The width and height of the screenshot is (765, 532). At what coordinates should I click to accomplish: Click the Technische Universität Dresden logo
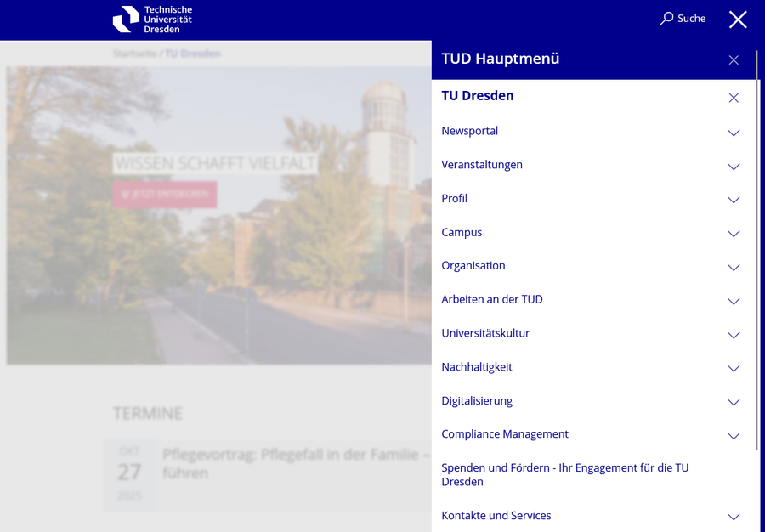pyautogui.click(x=153, y=20)
